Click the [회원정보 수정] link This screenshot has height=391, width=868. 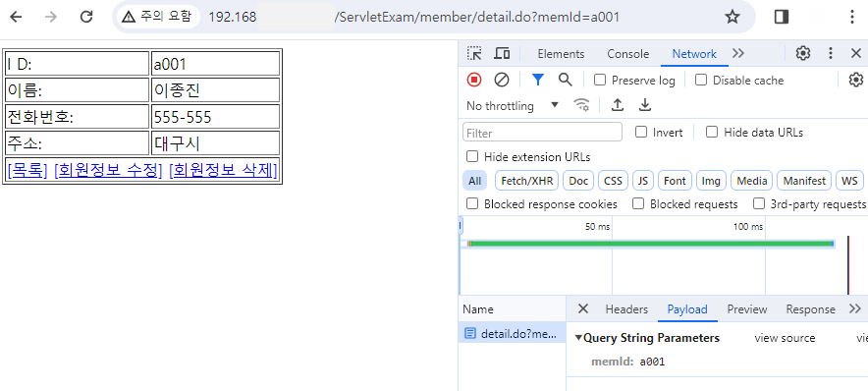tap(108, 171)
